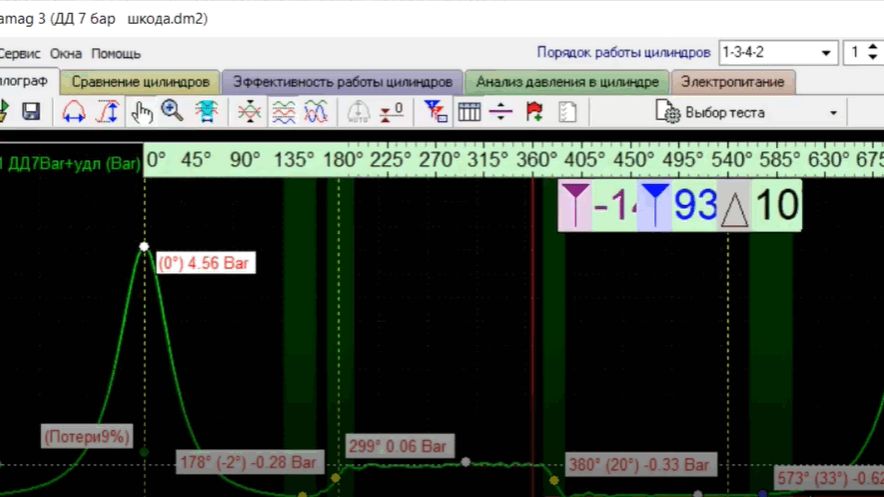Click the cylinder number field showing 1

(x=855, y=53)
